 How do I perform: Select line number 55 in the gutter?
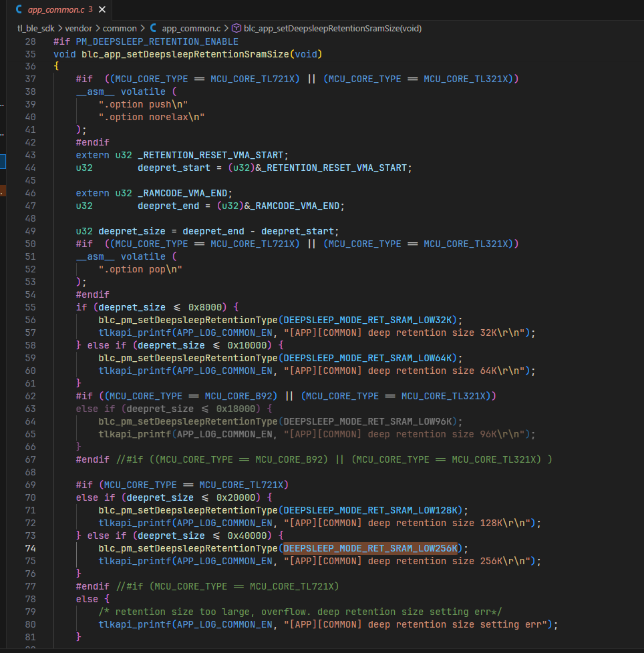coord(31,307)
